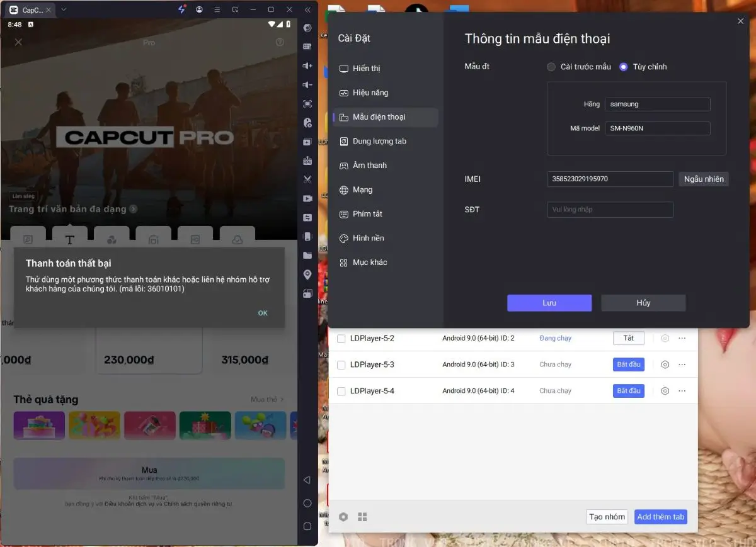The height and width of the screenshot is (547, 756).
Task: Start video recording via sidebar camera icon
Action: click(307, 198)
